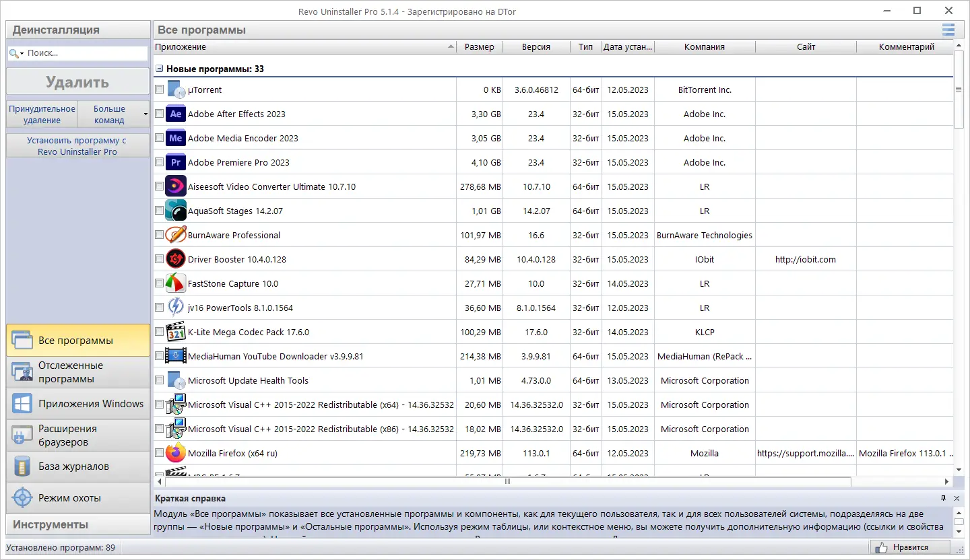
Task: Open the view options menu icon at top right
Action: [x=948, y=30]
